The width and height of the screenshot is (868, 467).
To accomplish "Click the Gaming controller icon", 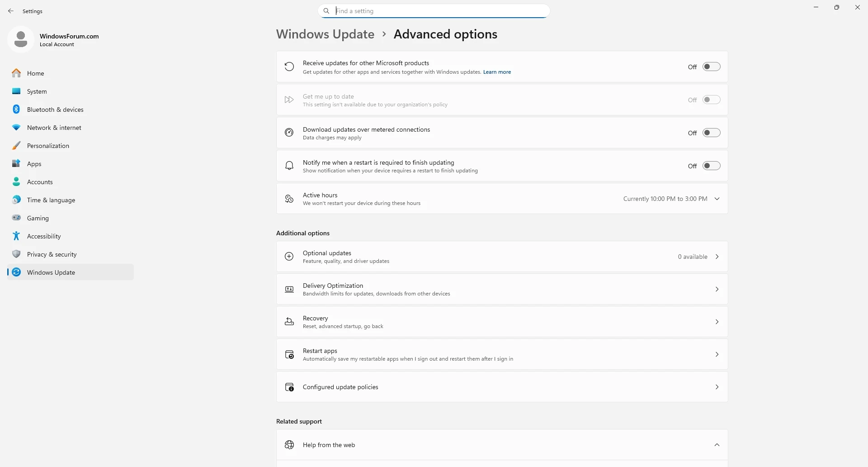I will [x=16, y=218].
